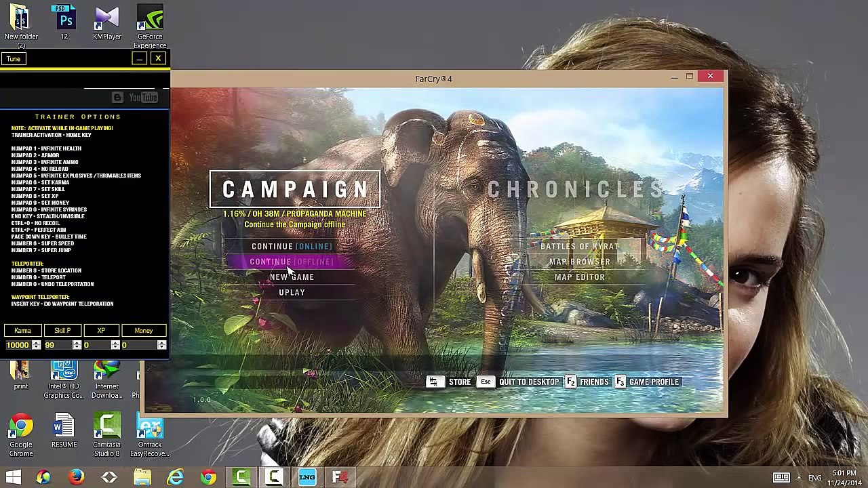
Task: Focus the Karma value field showing 10000
Action: click(18, 345)
